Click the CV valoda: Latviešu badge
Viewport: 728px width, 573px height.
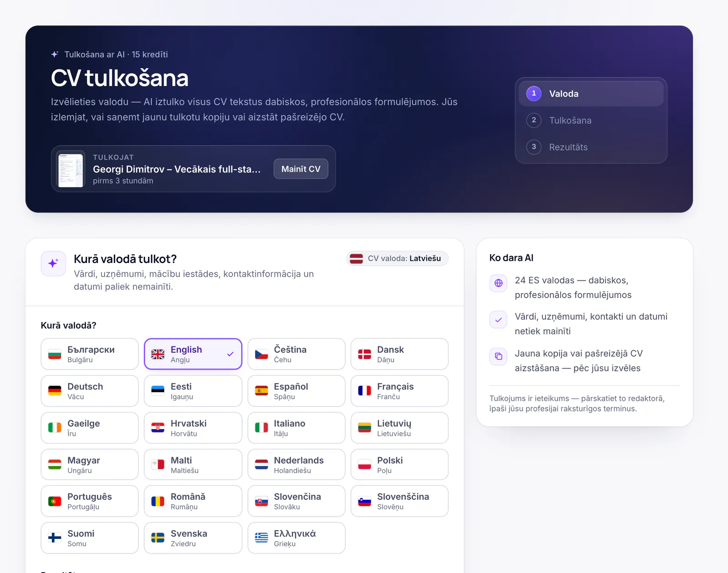[397, 259]
